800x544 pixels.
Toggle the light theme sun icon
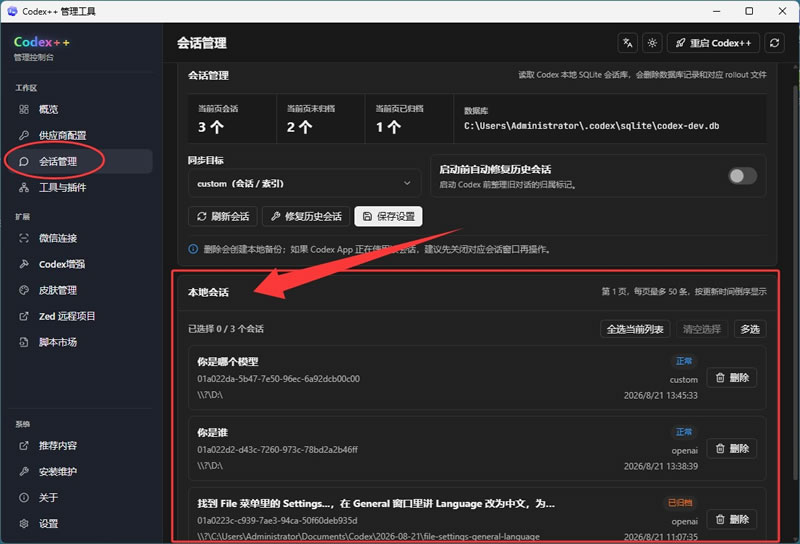point(652,43)
